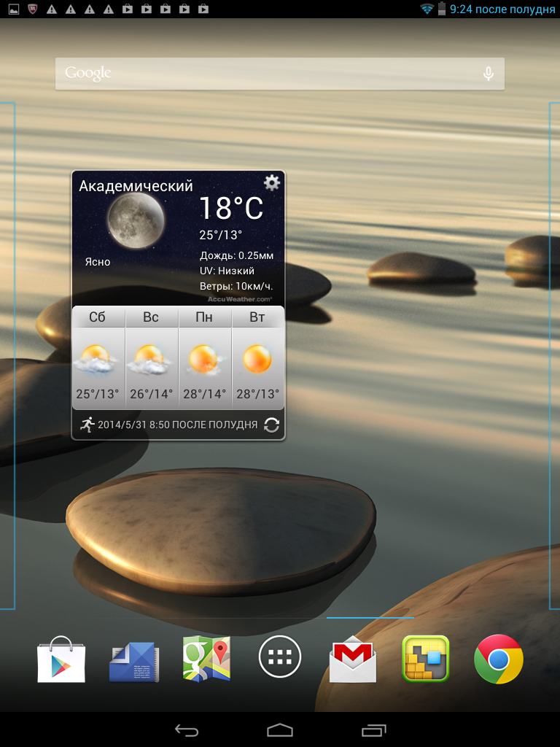
Task: Open the Chrome browser
Action: coord(499,659)
